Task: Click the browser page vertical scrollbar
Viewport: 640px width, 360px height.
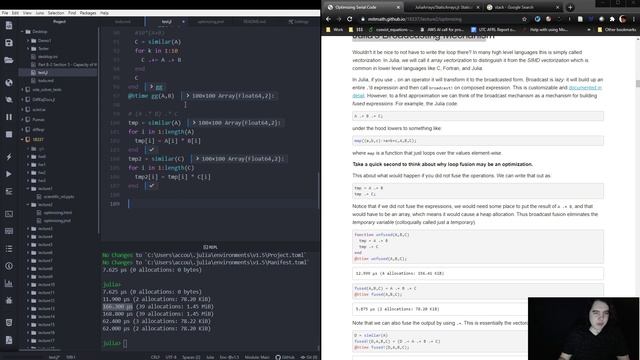Action: (x=638, y=84)
